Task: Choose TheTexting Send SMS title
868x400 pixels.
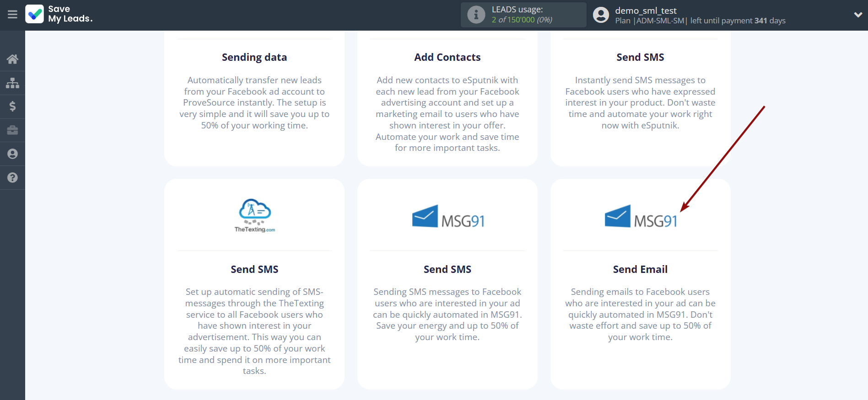Action: point(254,269)
